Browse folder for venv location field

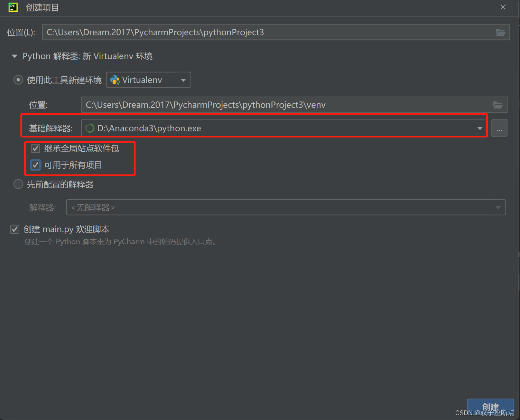click(x=498, y=105)
